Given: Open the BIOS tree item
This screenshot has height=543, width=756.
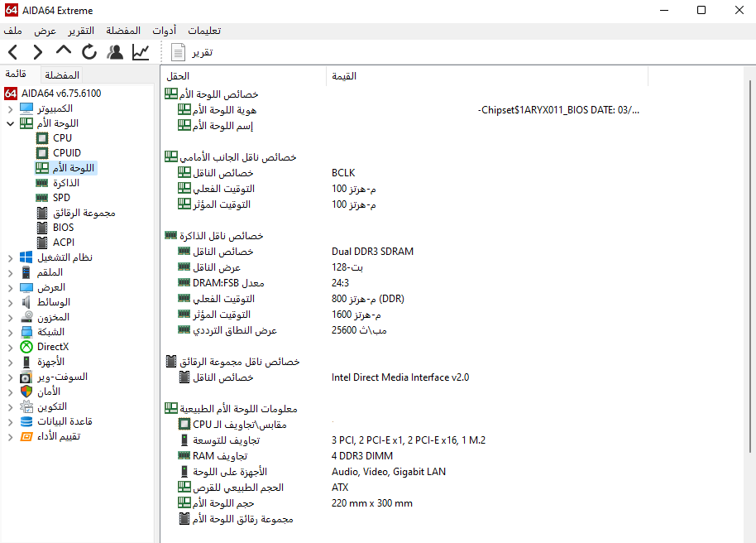Looking at the screenshot, I should [63, 228].
